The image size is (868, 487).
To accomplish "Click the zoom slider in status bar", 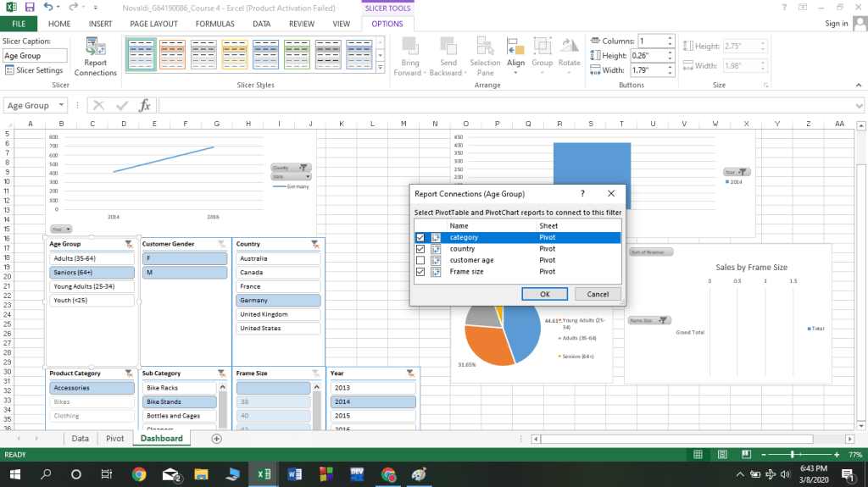I will click(x=793, y=455).
